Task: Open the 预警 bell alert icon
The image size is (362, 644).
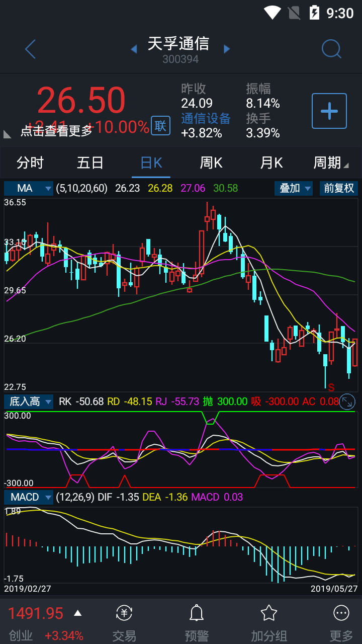Action: (197, 613)
